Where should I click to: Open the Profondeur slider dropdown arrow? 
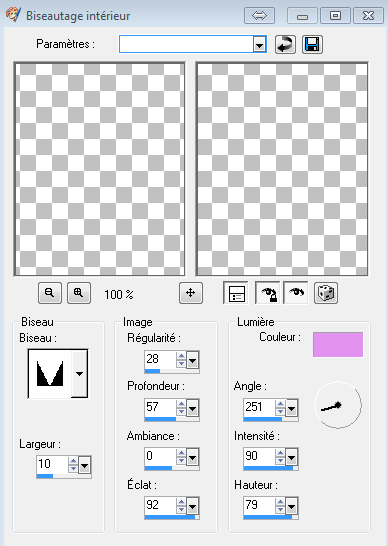tap(192, 408)
